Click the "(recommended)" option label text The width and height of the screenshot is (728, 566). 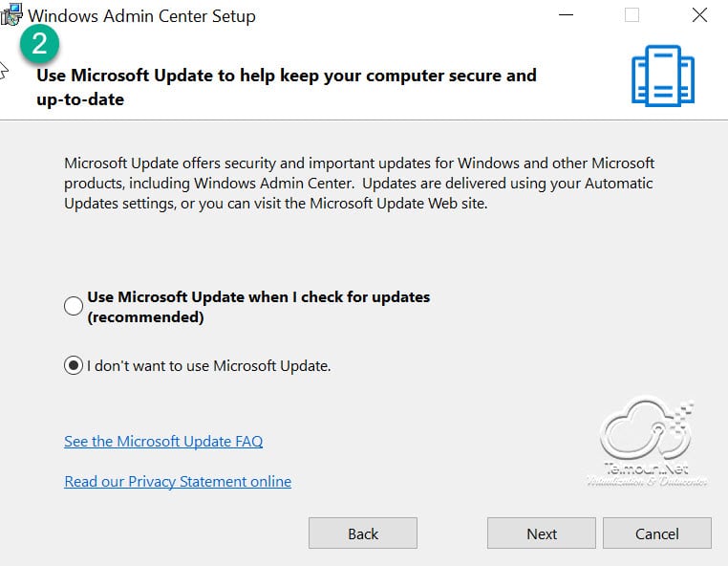coord(145,317)
